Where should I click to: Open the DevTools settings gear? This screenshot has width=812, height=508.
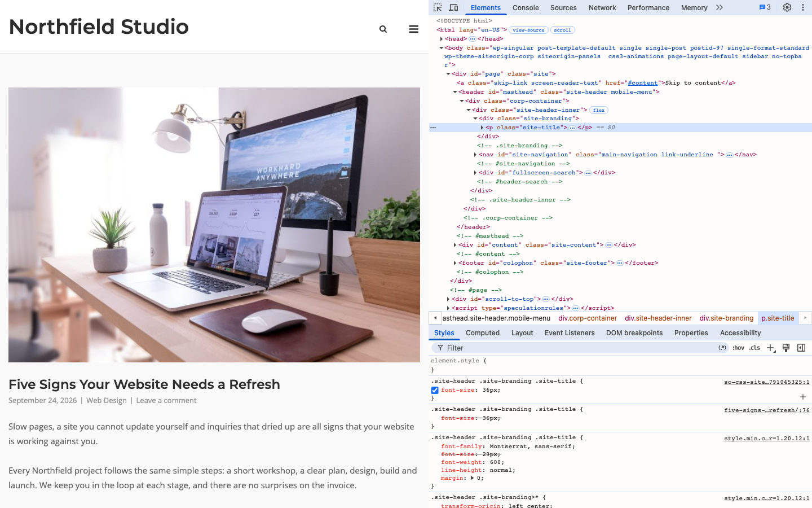(787, 7)
